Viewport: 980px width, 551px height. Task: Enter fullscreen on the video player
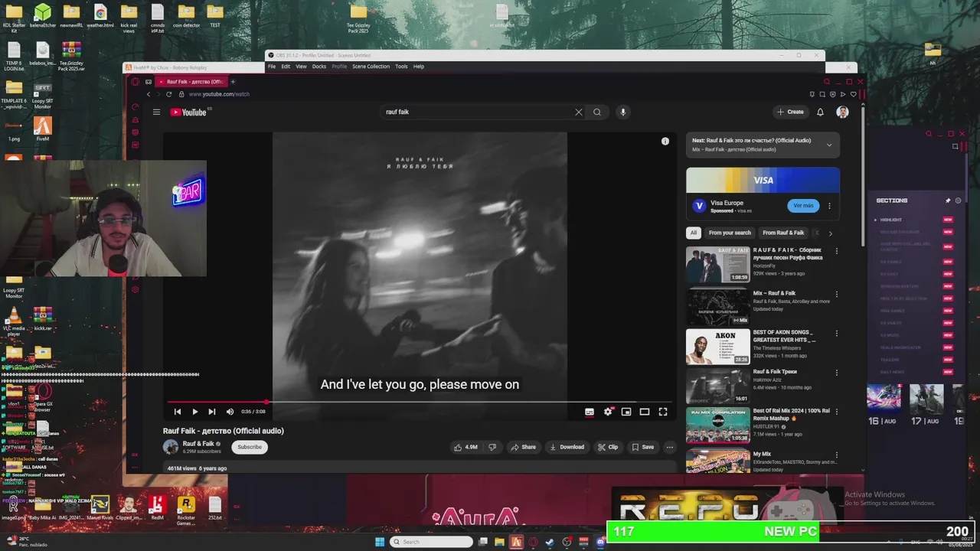pyautogui.click(x=663, y=412)
